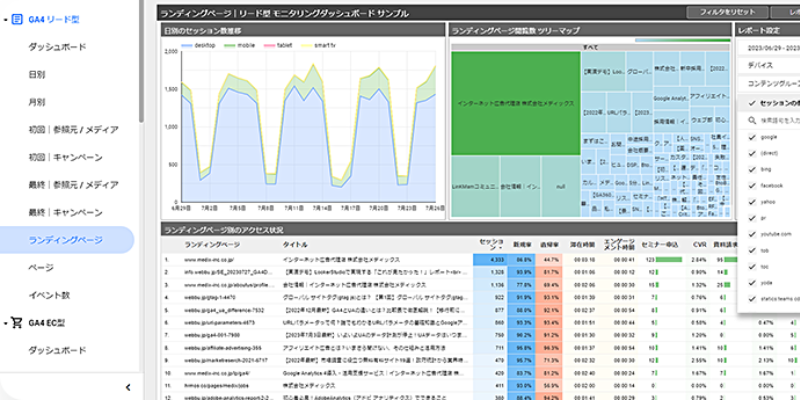This screenshot has height=400, width=800.
Task: Click the 44.7% bounce rate cell
Action: pos(548,260)
